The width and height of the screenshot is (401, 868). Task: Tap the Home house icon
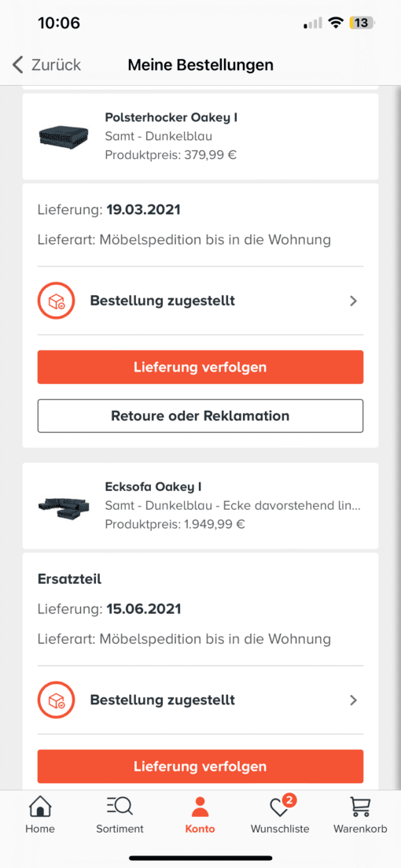(x=40, y=807)
